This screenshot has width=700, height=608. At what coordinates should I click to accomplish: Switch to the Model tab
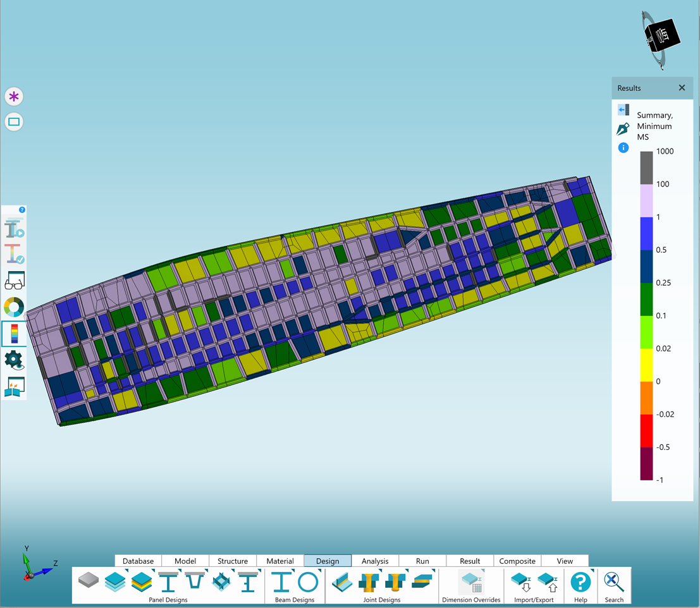point(185,561)
